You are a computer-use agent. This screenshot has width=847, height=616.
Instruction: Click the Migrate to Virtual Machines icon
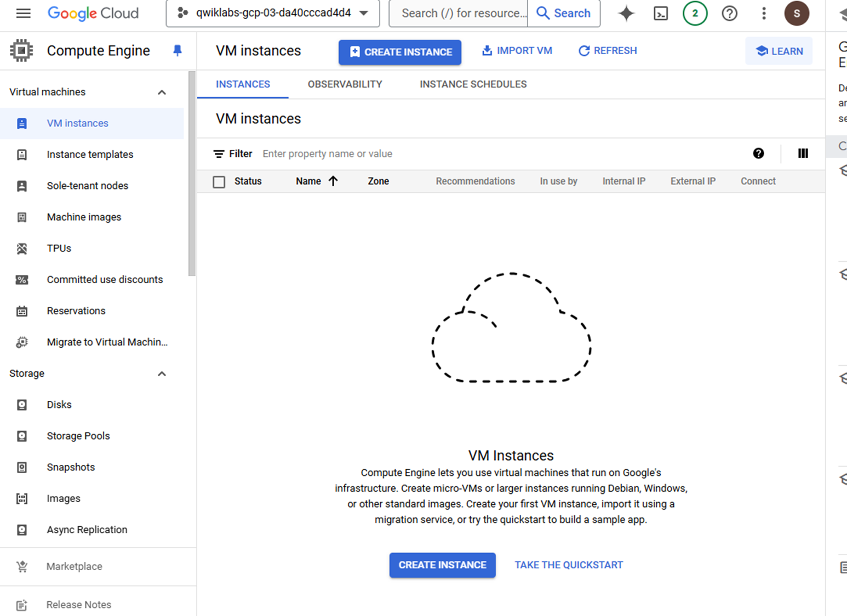click(x=22, y=342)
